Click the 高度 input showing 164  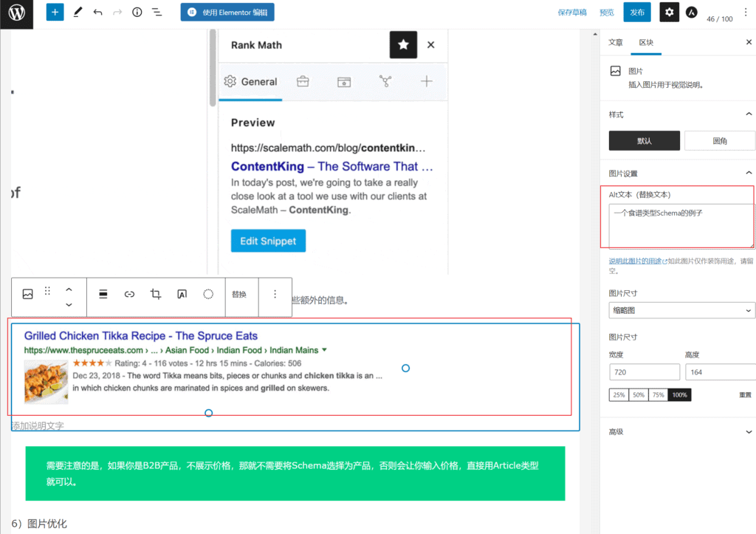click(x=721, y=372)
